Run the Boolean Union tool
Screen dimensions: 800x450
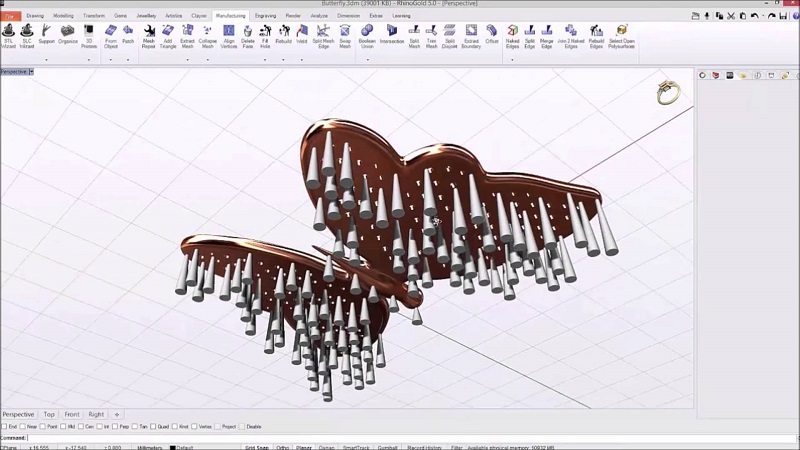[x=366, y=35]
